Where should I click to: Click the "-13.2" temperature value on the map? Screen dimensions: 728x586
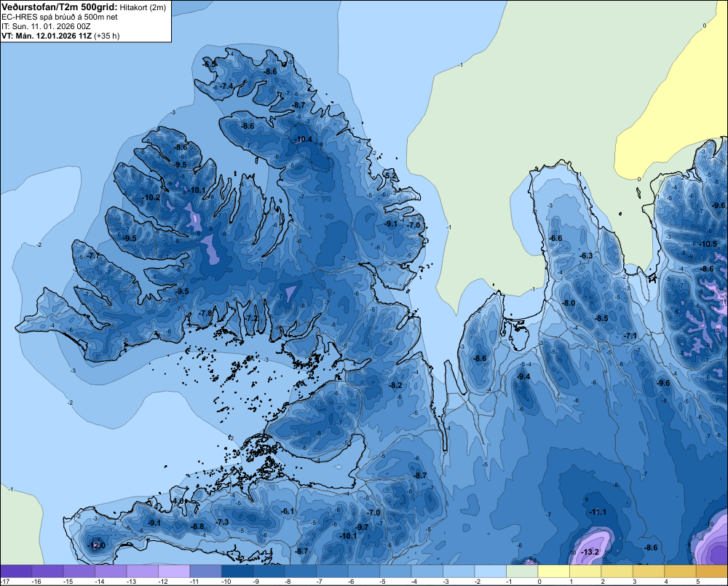click(590, 552)
